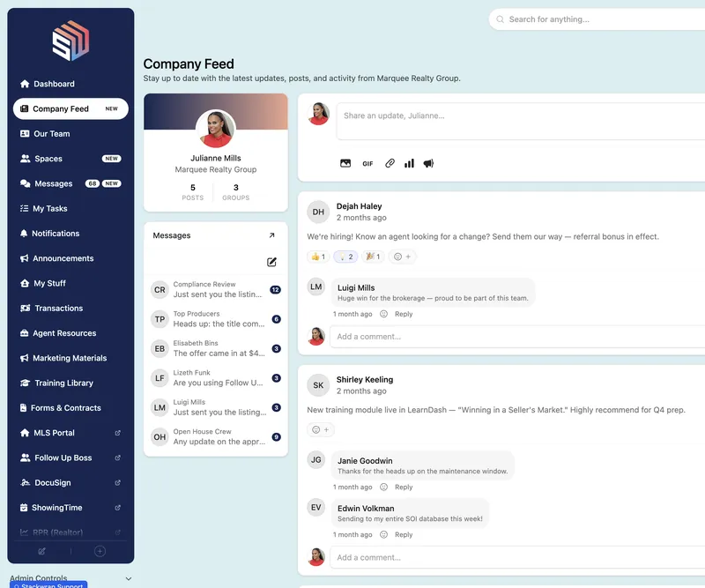Click the Announcements megaphone icon in sidebar
705x588 pixels.
point(25,258)
